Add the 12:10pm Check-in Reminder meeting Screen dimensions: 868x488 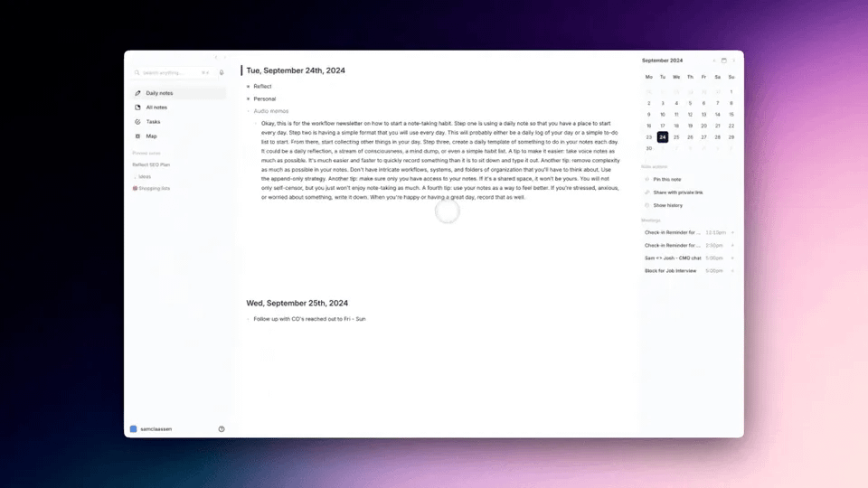[x=732, y=232]
